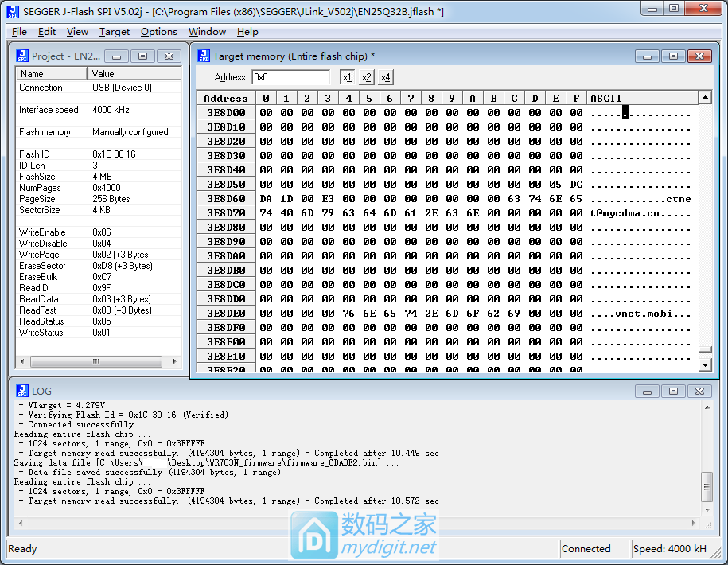Minimize the LOG window

pyautogui.click(x=647, y=392)
